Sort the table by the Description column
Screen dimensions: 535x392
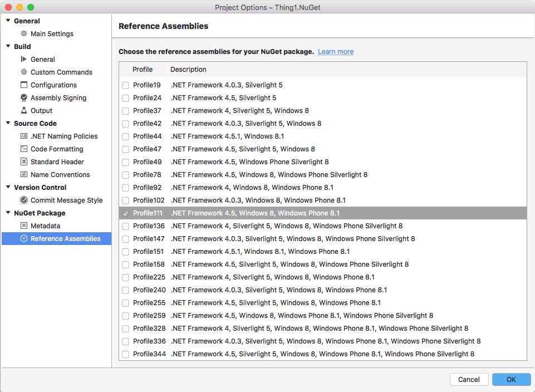[189, 69]
